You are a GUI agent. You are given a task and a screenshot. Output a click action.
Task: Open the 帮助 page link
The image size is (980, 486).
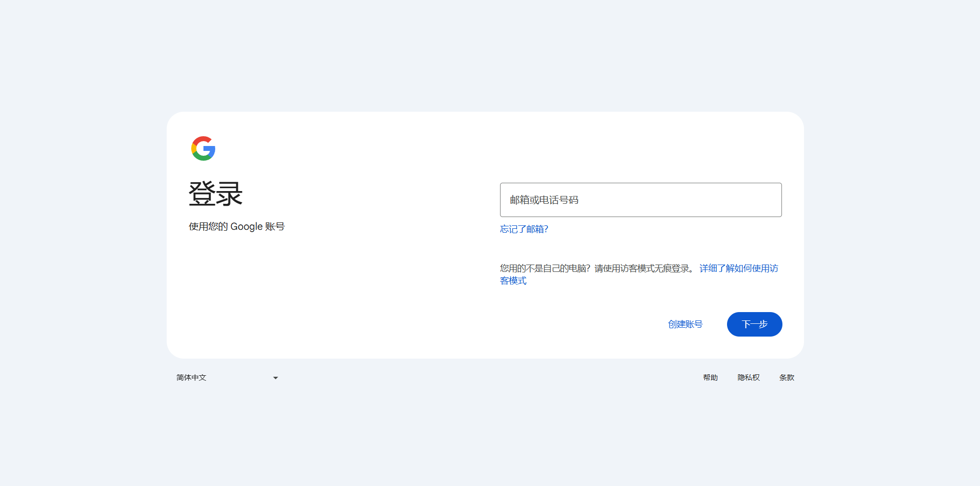coord(709,377)
